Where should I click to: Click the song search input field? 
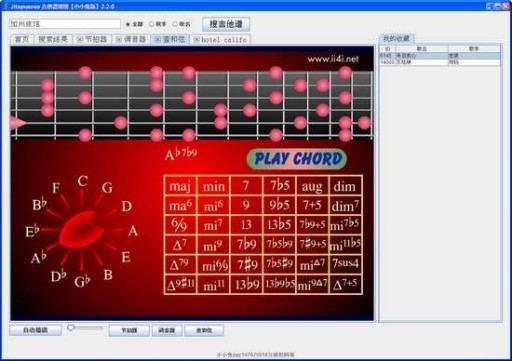tap(65, 24)
